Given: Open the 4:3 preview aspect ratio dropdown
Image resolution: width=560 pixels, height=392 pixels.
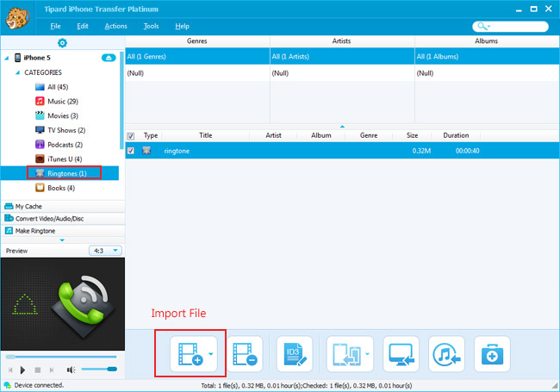Looking at the screenshot, I should point(105,251).
